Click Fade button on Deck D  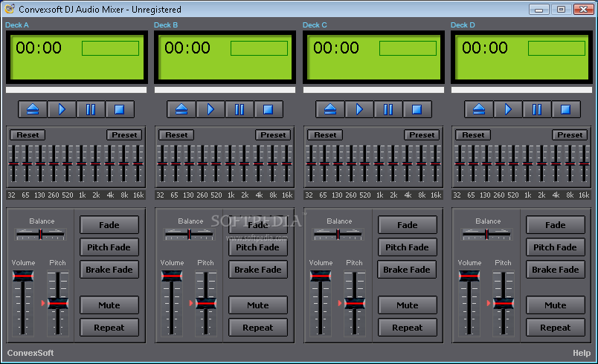click(x=556, y=224)
